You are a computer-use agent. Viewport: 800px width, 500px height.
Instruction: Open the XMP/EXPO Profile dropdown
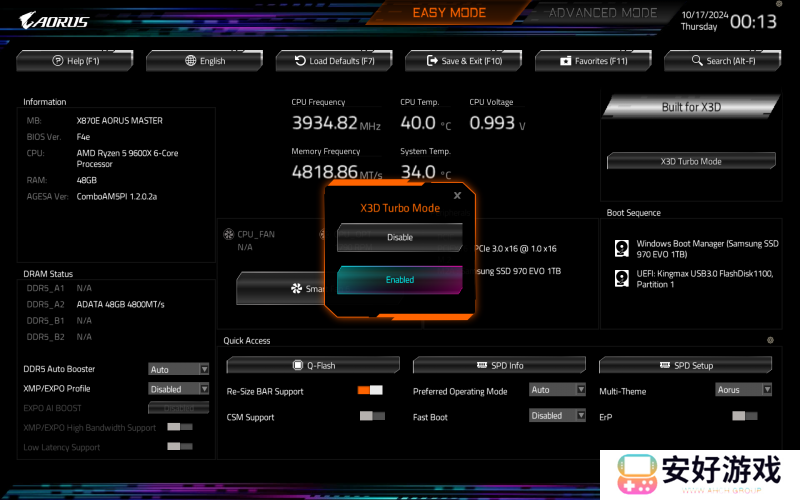[x=179, y=388]
